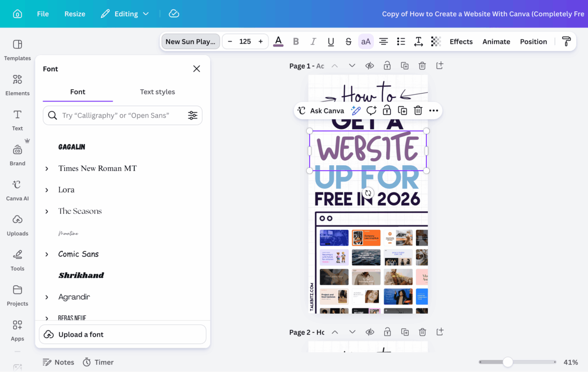Image resolution: width=588 pixels, height=372 pixels.
Task: Open the Text sidebar panel
Action: click(18, 120)
